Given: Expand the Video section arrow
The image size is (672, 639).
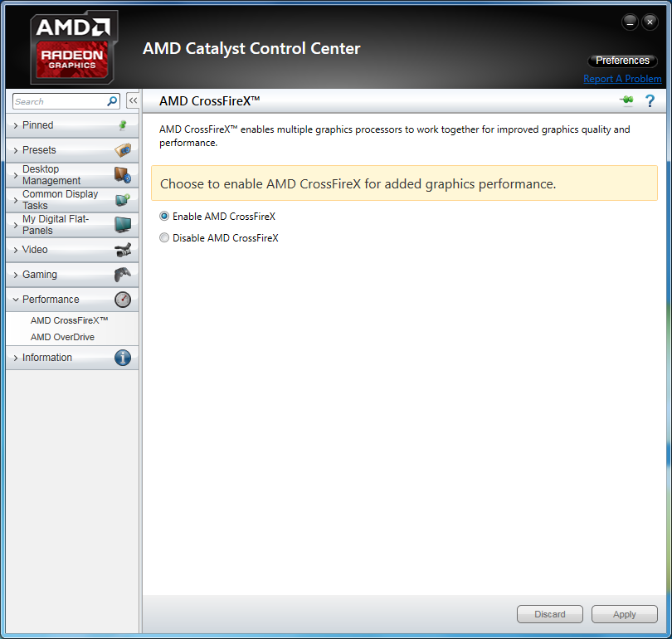Looking at the screenshot, I should [x=16, y=250].
